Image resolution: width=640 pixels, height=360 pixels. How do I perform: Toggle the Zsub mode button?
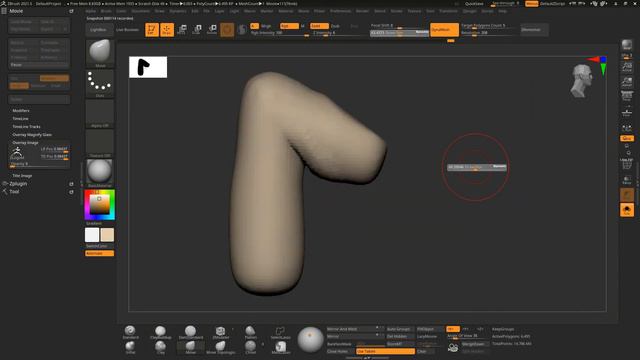click(x=335, y=26)
